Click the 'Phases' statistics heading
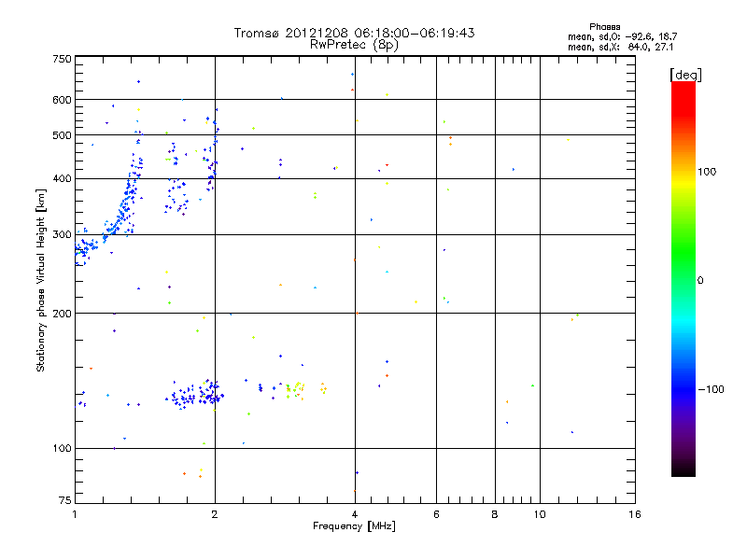 coord(604,27)
